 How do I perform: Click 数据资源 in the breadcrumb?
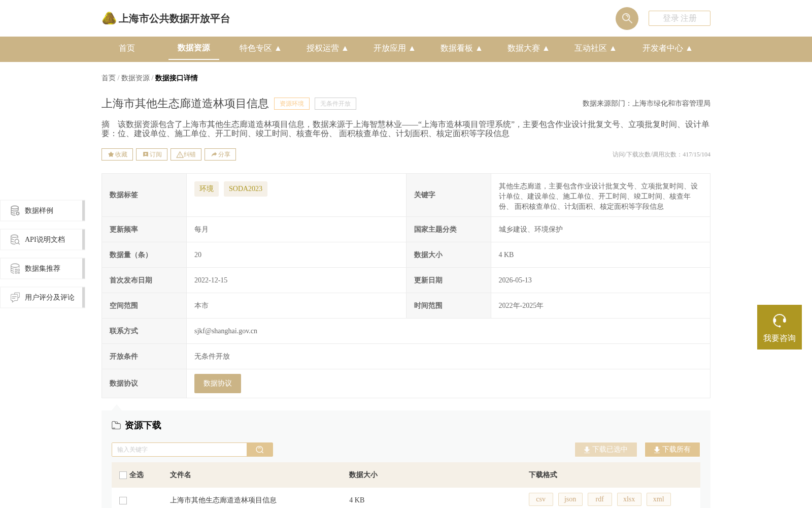[x=136, y=78]
